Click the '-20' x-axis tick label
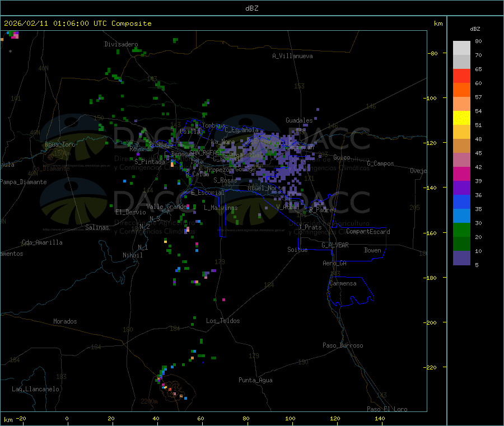Viewport: 504px width, 426px height. [21, 418]
